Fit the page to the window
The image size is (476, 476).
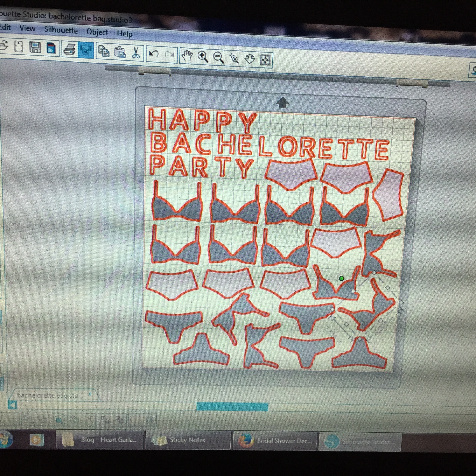point(265,60)
